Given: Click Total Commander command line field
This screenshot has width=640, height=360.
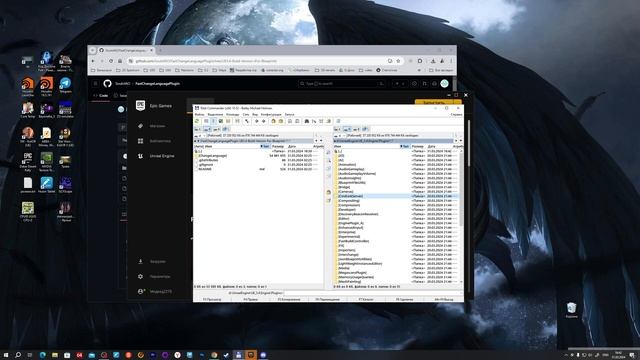Looking at the screenshot, I should point(373,293).
